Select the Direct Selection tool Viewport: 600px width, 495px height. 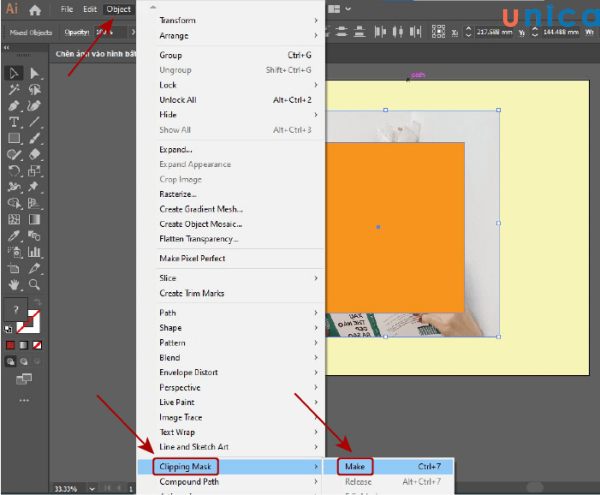[x=35, y=73]
